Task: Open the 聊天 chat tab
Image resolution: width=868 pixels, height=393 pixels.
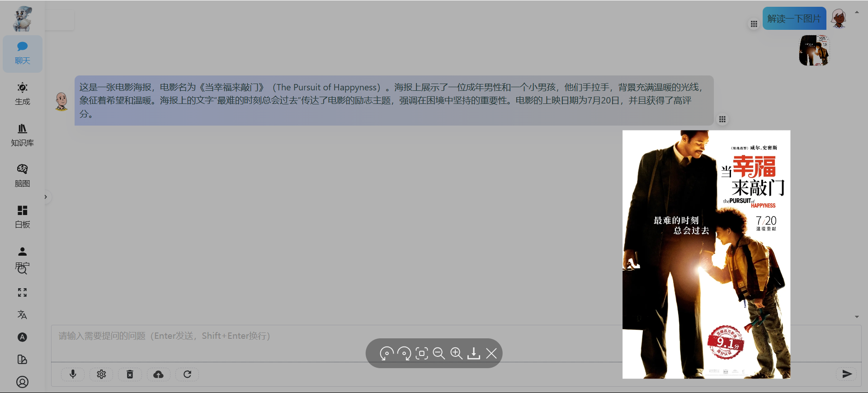Action: (23, 54)
